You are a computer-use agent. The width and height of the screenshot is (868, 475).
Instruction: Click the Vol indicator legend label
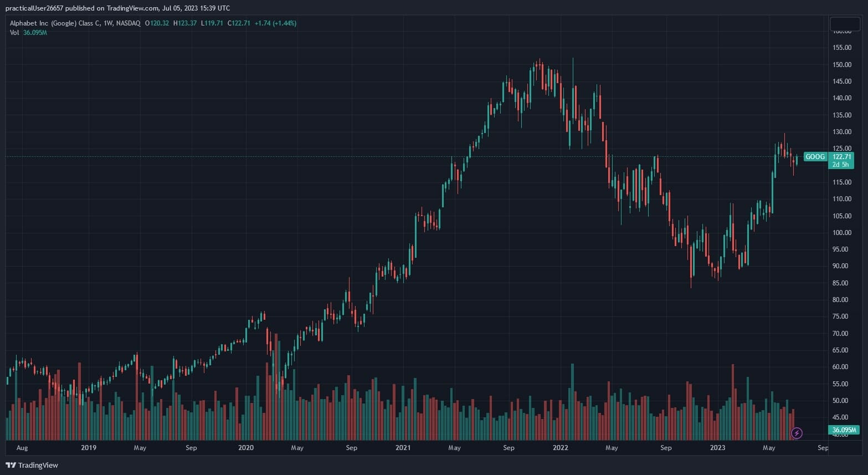14,33
